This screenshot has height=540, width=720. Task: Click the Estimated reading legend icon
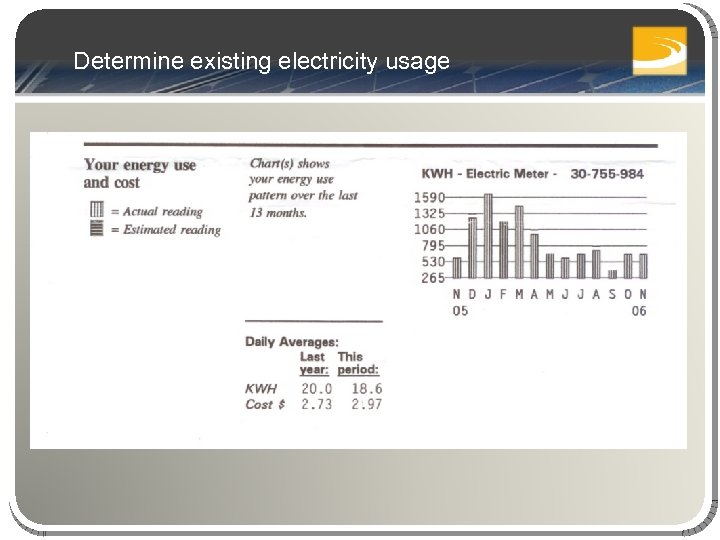click(x=97, y=228)
